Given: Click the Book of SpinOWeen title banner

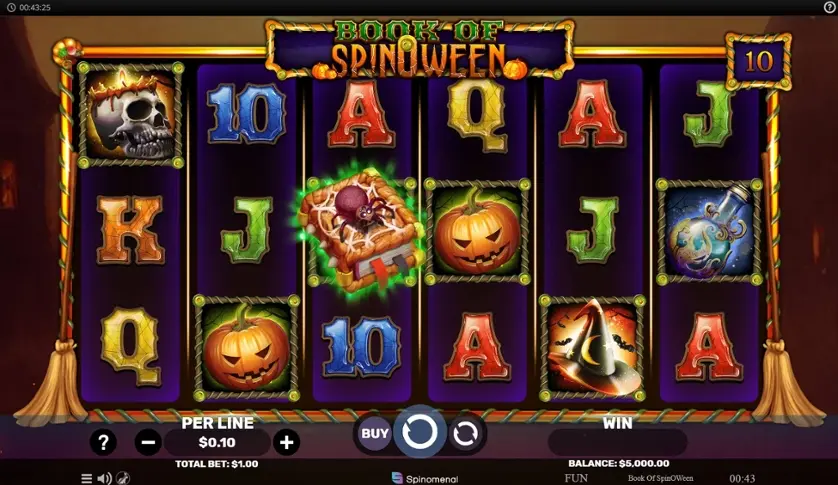Looking at the screenshot, I should pyautogui.click(x=420, y=49).
